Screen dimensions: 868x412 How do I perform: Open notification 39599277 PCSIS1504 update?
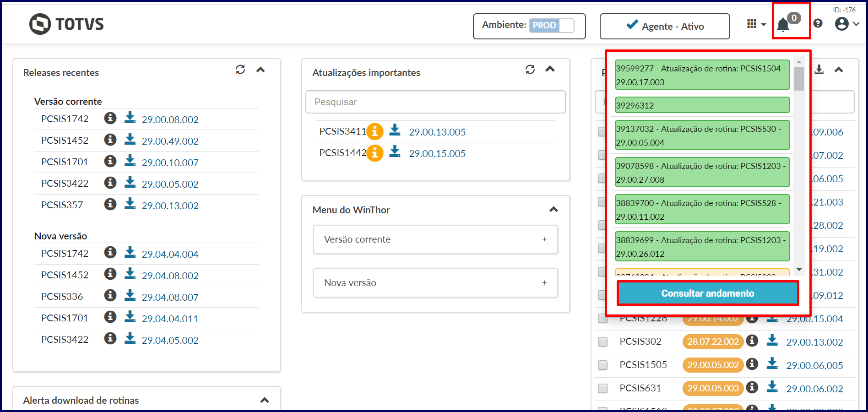click(702, 75)
